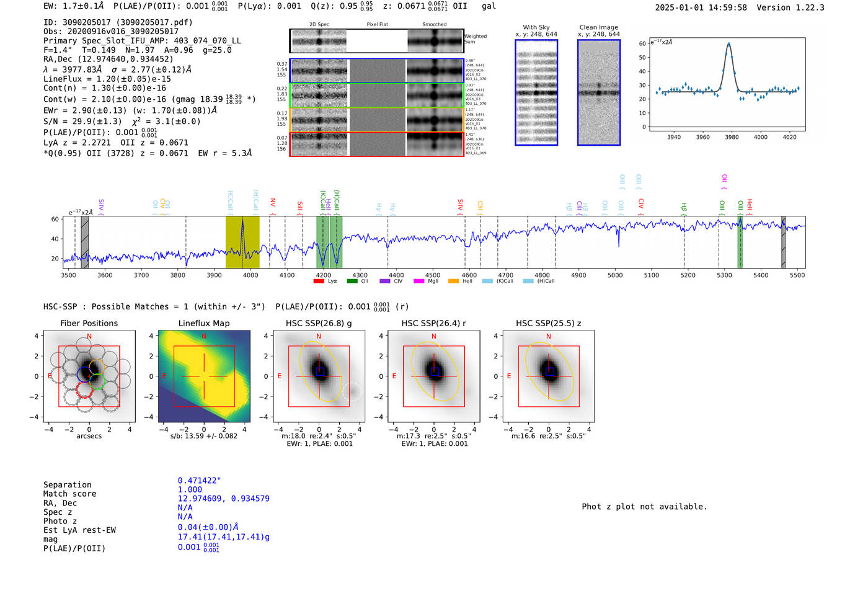Select the red-bordered 2D fiber spectrum row
This screenshot has width=868, height=591.
[x=376, y=144]
